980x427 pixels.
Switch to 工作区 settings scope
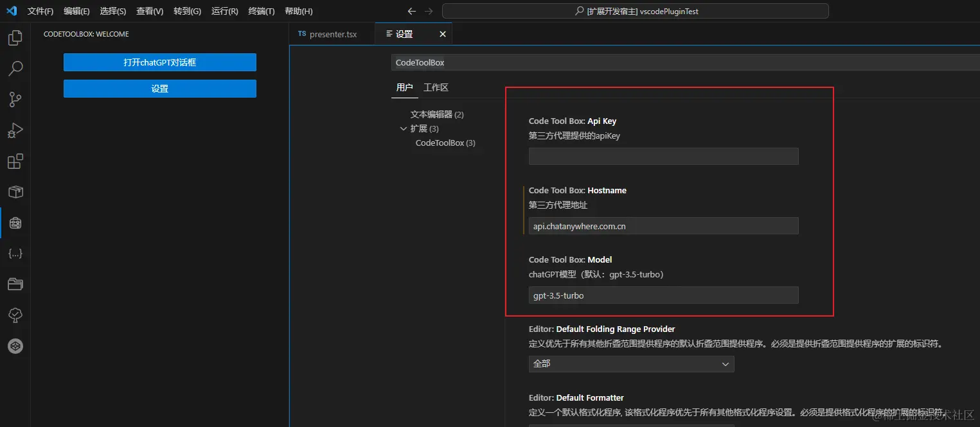click(x=436, y=87)
